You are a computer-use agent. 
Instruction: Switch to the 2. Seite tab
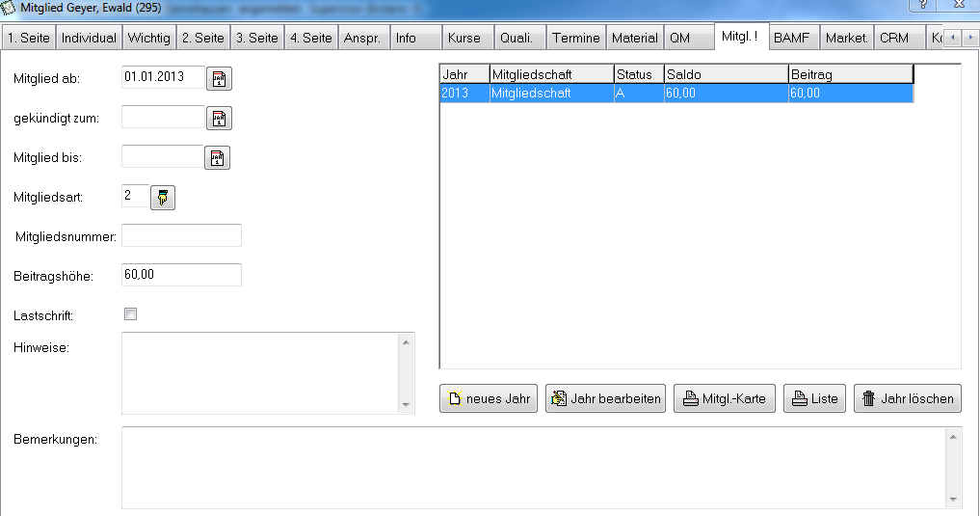[203, 38]
